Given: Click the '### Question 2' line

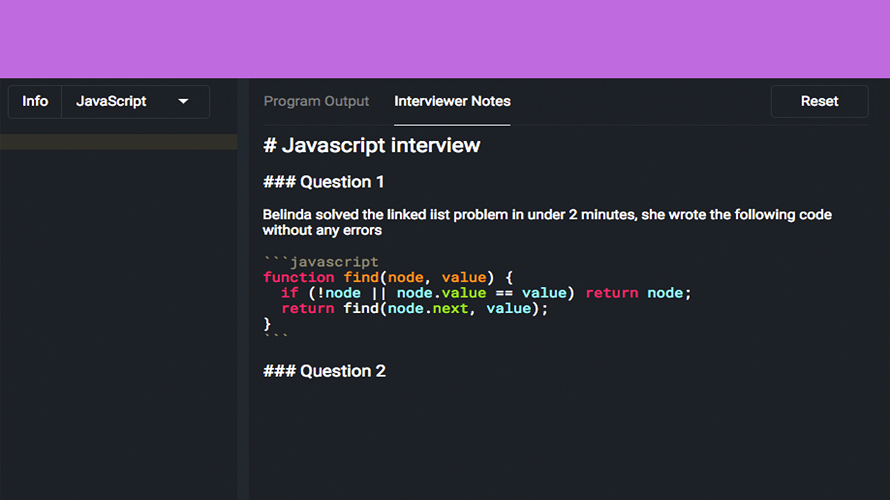Looking at the screenshot, I should point(324,371).
